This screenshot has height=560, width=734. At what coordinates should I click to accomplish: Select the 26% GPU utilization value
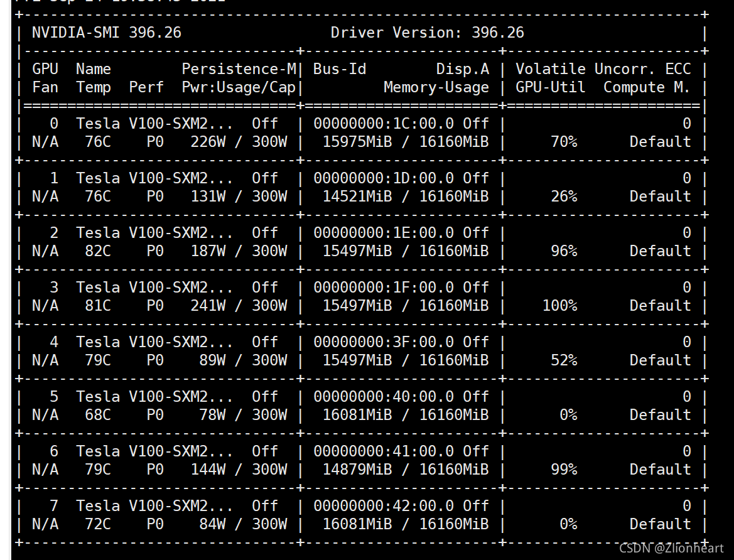coord(564,197)
